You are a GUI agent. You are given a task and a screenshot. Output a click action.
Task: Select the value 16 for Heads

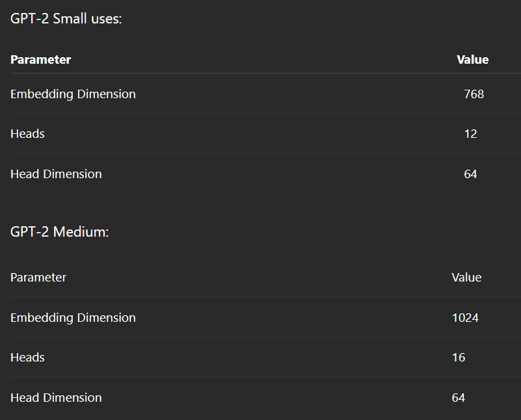(459, 358)
